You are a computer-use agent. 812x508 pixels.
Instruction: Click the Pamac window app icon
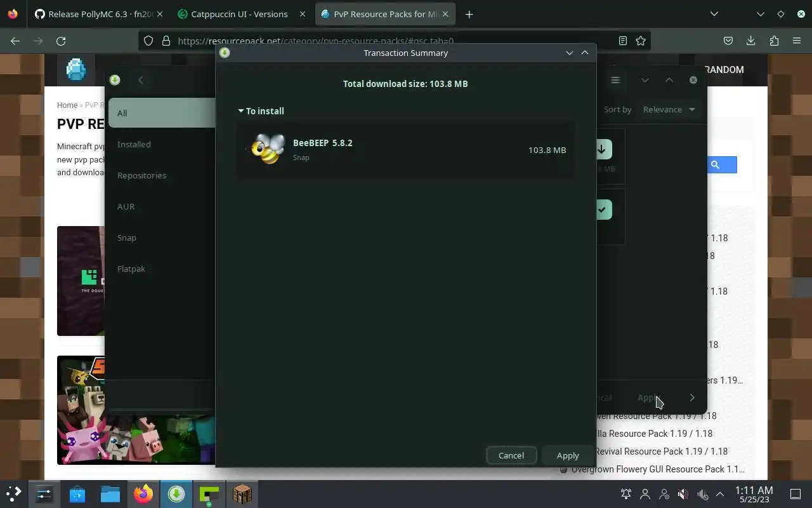pyautogui.click(x=115, y=80)
